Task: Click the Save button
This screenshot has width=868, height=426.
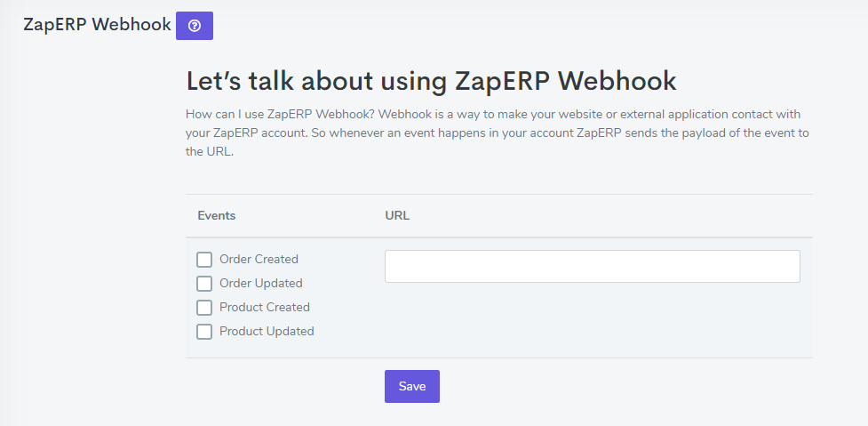Action: pyautogui.click(x=412, y=386)
